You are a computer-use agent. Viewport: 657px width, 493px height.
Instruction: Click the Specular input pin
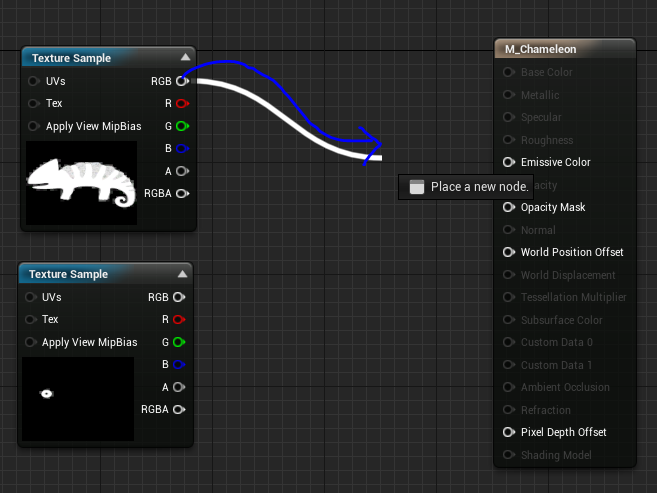pyautogui.click(x=509, y=117)
